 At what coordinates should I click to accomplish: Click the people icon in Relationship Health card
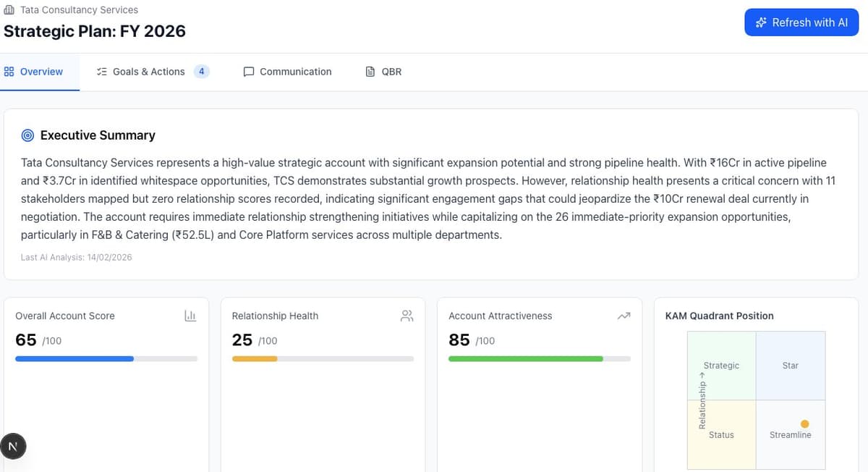pos(407,316)
